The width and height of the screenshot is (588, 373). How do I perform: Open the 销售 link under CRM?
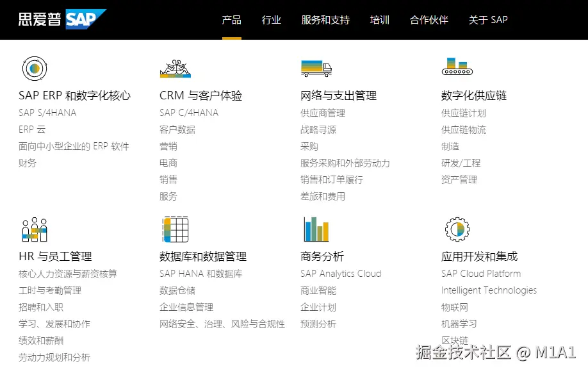pyautogui.click(x=168, y=179)
